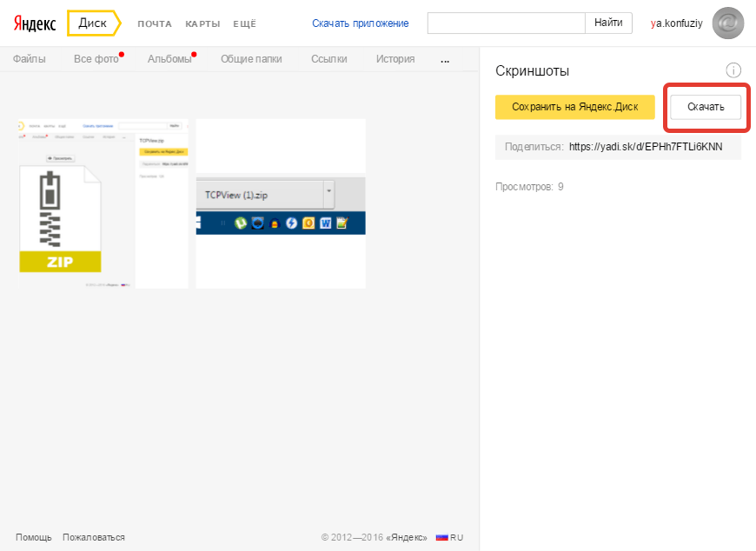The image size is (756, 551).
Task: Click the search input field
Action: [506, 23]
